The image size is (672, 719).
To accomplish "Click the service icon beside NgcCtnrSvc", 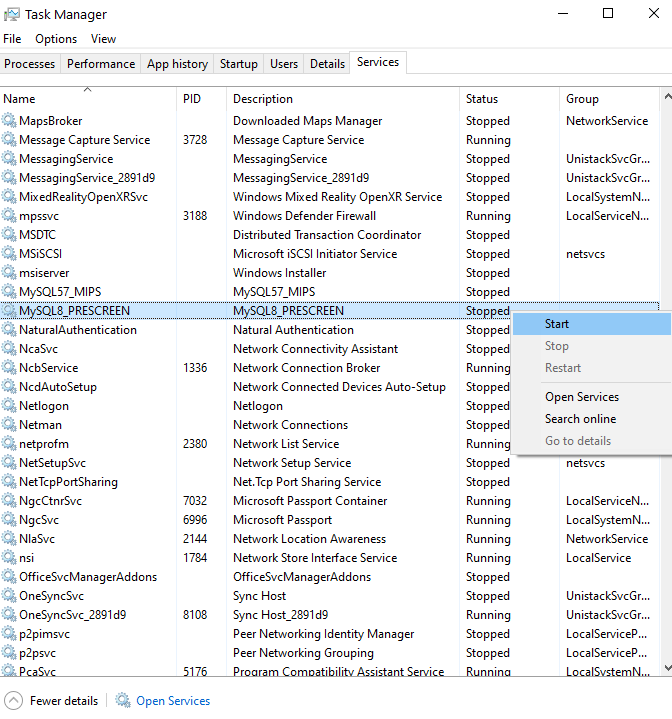I will 9,501.
